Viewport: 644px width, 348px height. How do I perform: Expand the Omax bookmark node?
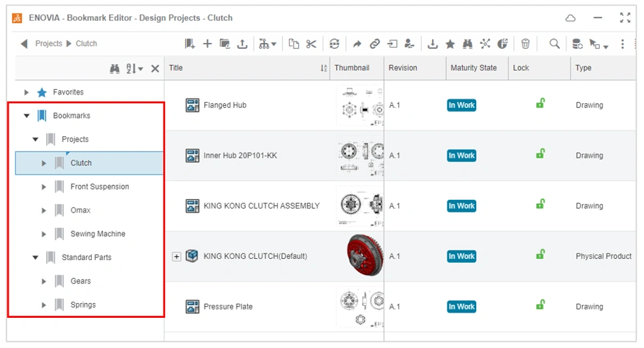pos(44,211)
